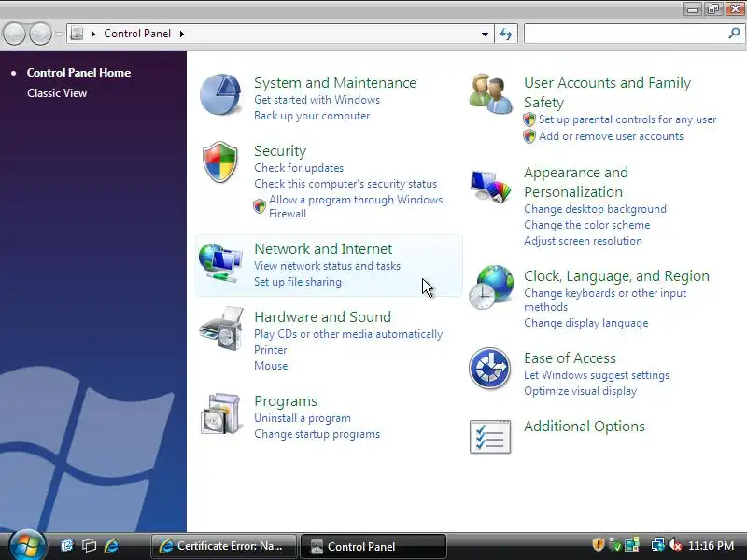Screen dimensions: 747x560
Task: Open Change startup programs link
Action: 317,434
